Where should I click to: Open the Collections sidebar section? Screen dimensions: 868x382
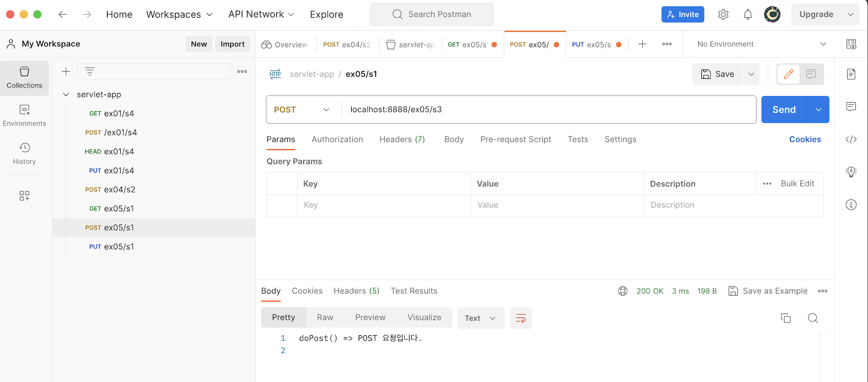(24, 78)
